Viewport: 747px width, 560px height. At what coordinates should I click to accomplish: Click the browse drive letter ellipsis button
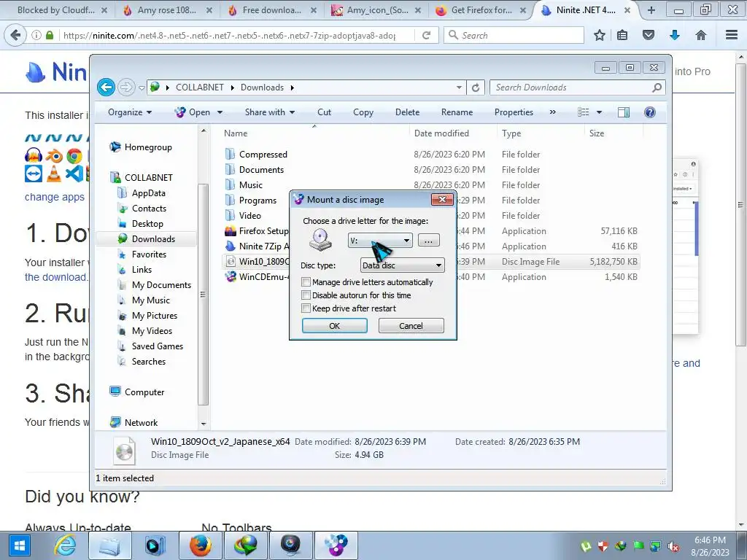tap(428, 241)
